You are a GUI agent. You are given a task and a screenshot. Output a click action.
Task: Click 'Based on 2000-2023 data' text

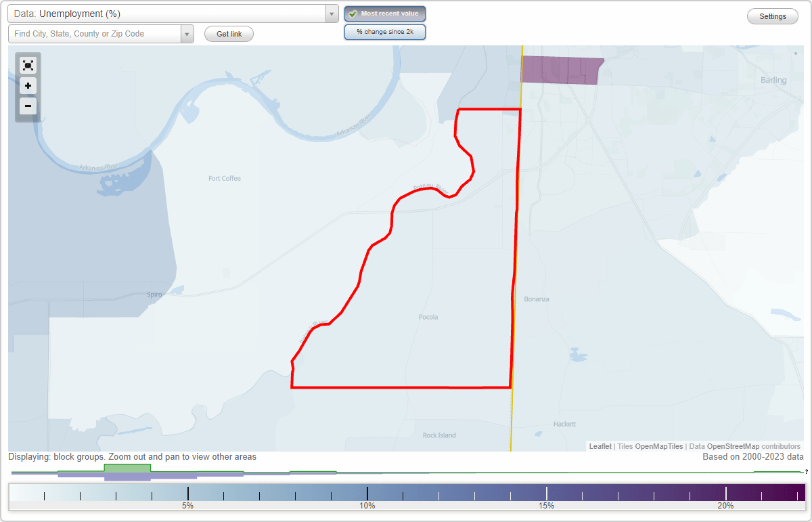(x=753, y=457)
